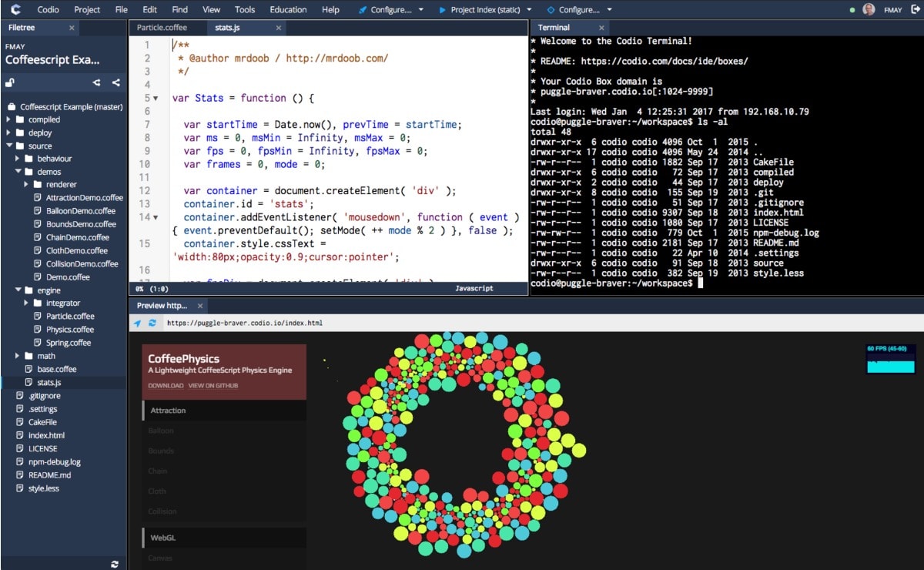Screen dimensions: 924x570
Task: Click the reload icon in the preview toolbar
Action: point(152,322)
